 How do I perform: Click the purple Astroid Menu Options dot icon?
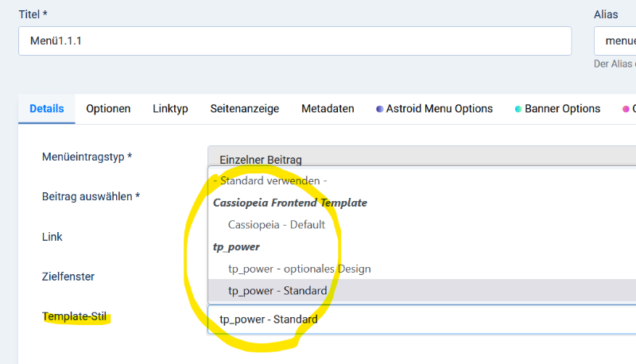click(380, 109)
